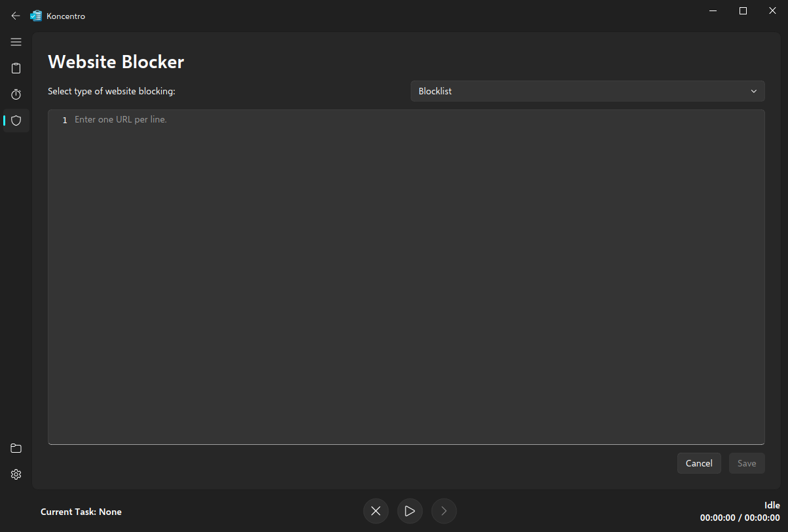Switch to the timer view
This screenshot has width=788, height=532.
pyautogui.click(x=16, y=94)
